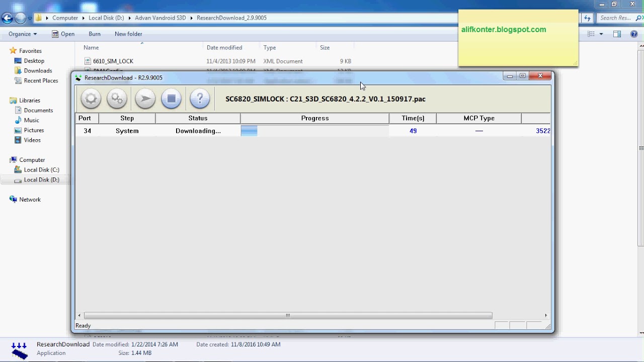The height and width of the screenshot is (362, 644).
Task: Click the download progress bar
Action: [x=315, y=131]
